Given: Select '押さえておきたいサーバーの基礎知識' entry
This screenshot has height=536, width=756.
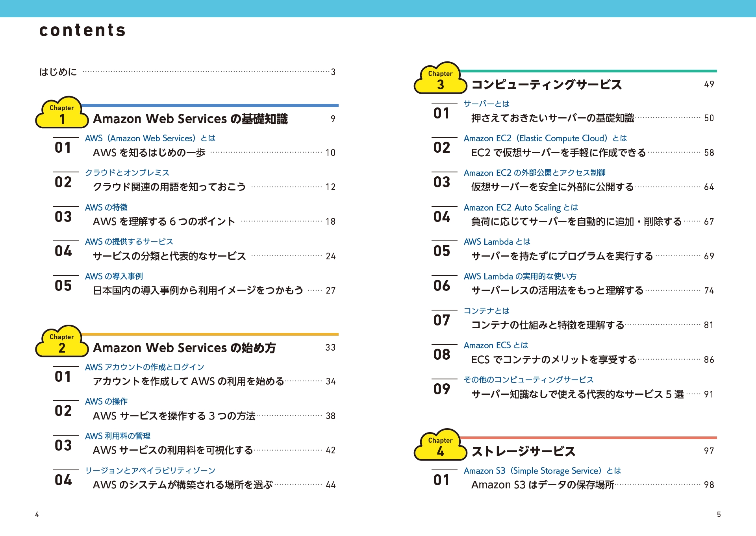Looking at the screenshot, I should 553,118.
